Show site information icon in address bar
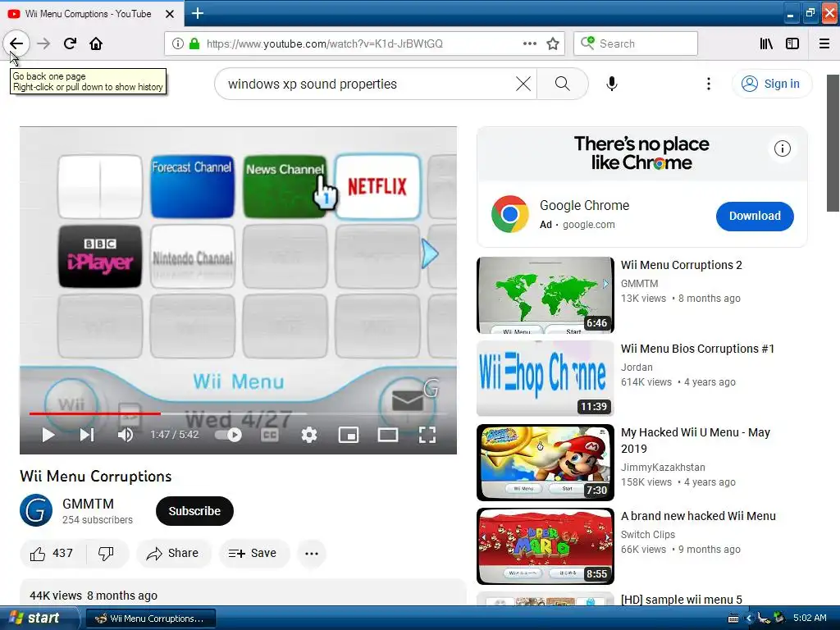Image resolution: width=840 pixels, height=630 pixels. 178,43
